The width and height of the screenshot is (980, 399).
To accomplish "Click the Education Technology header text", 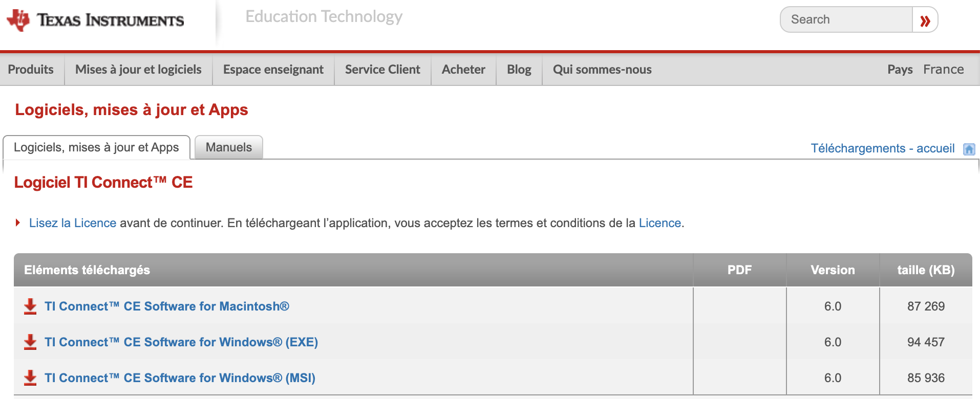I will point(324,17).
